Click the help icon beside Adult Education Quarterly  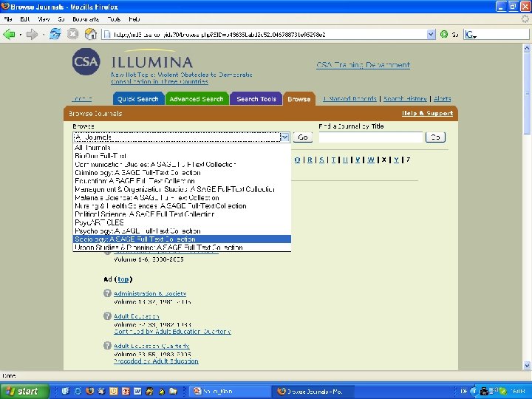(x=107, y=345)
